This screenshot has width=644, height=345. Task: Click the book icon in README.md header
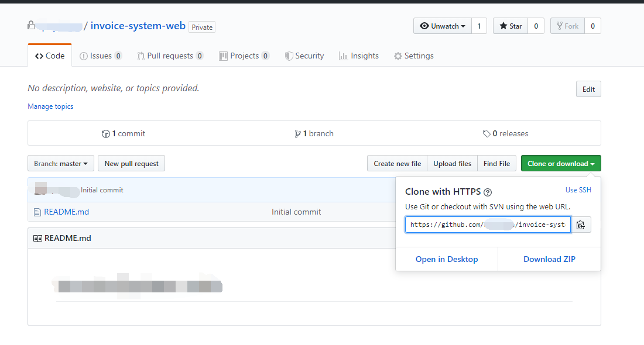[x=38, y=239]
